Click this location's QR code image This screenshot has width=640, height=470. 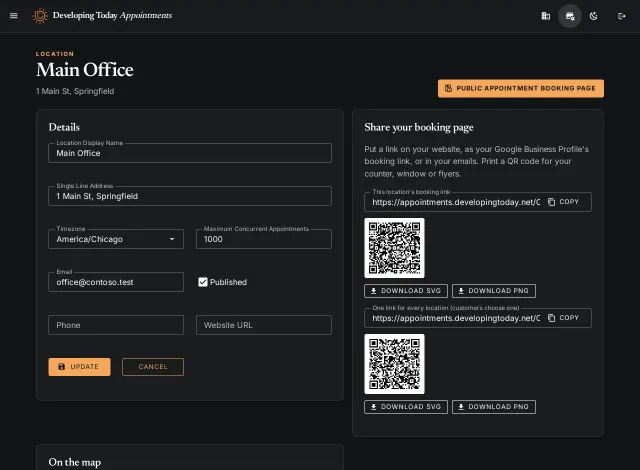(x=394, y=248)
